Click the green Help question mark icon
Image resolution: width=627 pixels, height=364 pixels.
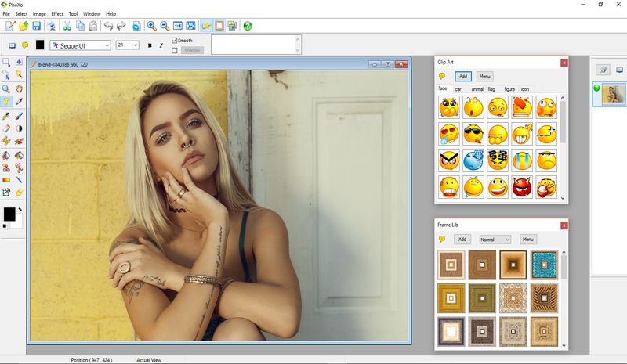248,26
